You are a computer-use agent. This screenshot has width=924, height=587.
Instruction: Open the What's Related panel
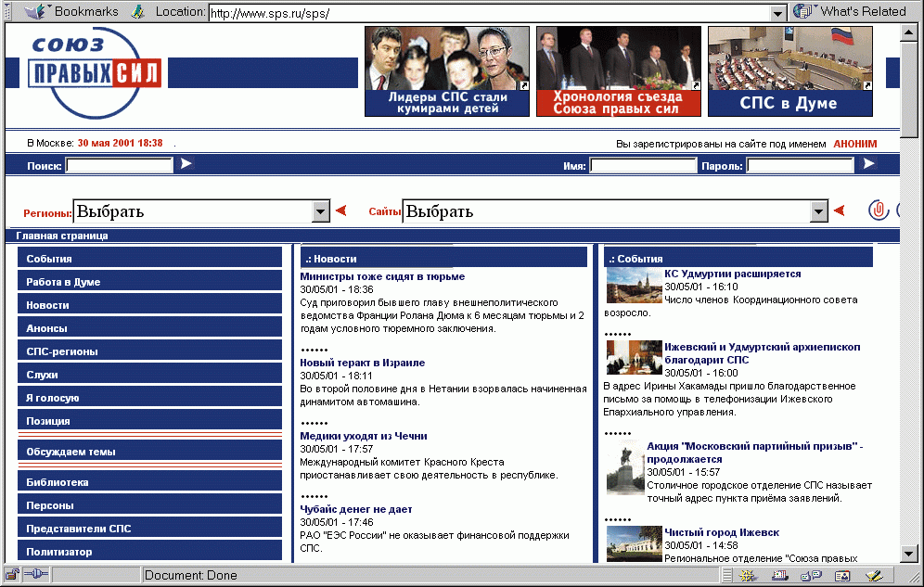[x=849, y=11]
